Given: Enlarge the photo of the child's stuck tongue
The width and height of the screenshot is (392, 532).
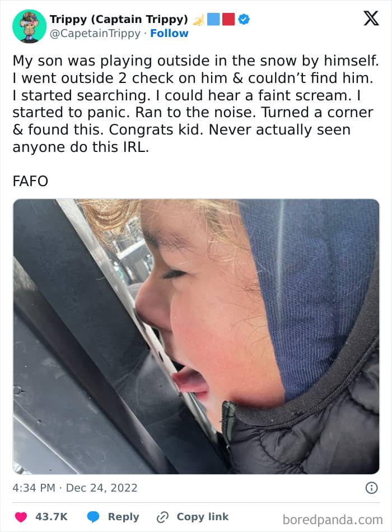Looking at the screenshot, I should pyautogui.click(x=196, y=336).
